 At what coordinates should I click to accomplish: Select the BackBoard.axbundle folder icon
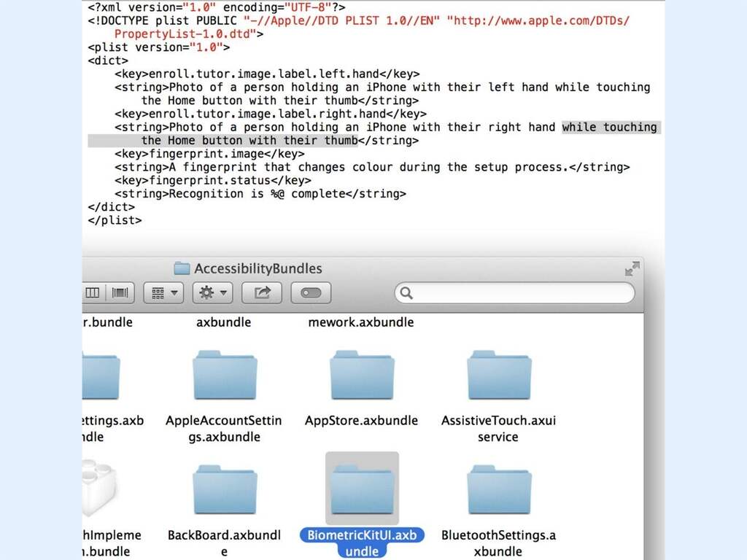tap(225, 490)
